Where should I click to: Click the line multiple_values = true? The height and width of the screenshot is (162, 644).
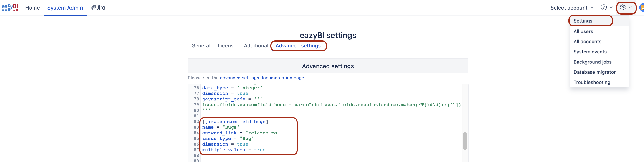pyautogui.click(x=234, y=150)
